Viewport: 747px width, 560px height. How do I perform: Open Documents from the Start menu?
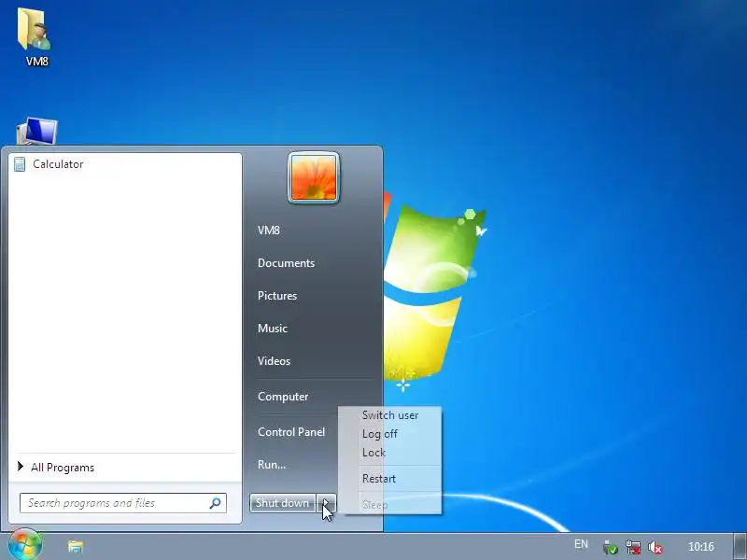pos(287,263)
